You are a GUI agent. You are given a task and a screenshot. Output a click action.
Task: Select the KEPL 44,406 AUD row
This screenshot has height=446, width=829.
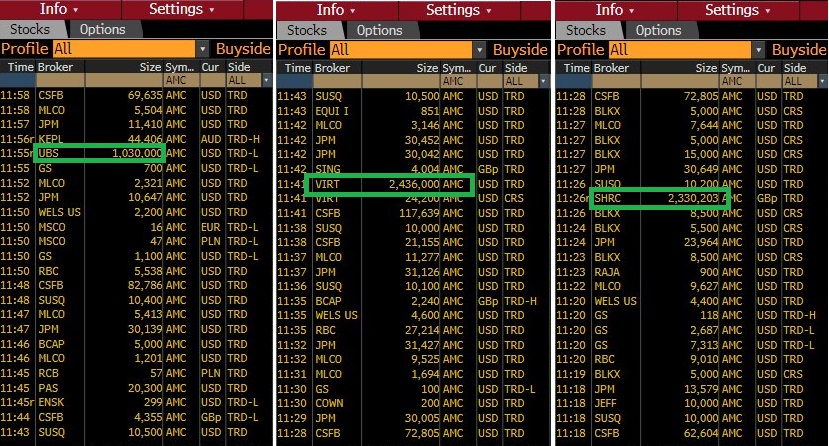[136, 139]
